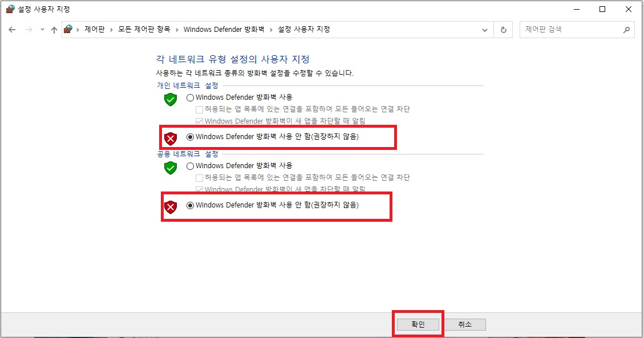Confirm settings with 확인 button
Image resolution: width=644 pixels, height=338 pixels.
coord(418,324)
